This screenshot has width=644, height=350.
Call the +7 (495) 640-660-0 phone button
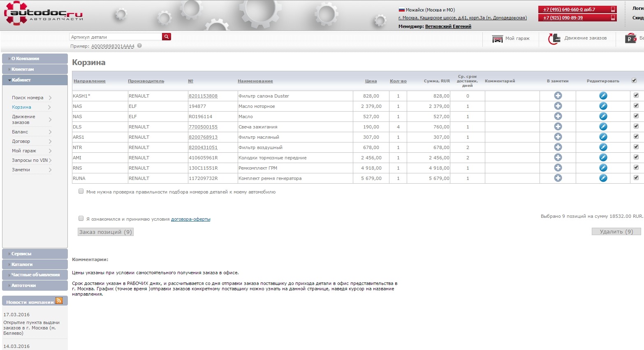577,9
